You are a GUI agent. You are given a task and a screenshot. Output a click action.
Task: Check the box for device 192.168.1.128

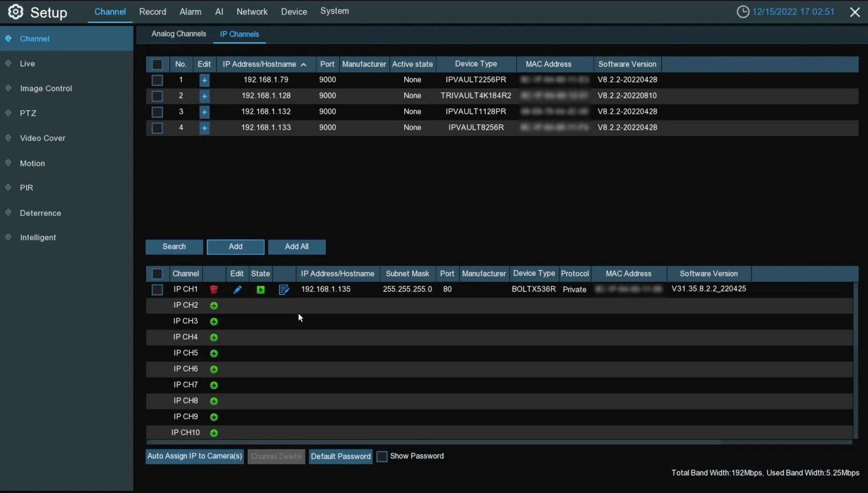coord(157,96)
